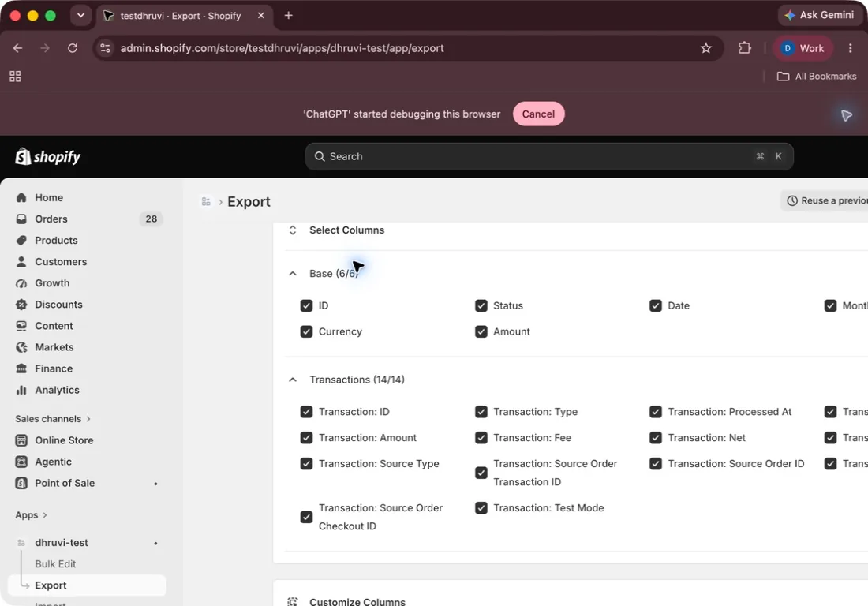This screenshot has width=868, height=606.
Task: Open the Orders page with 28 badge
Action: (x=87, y=219)
